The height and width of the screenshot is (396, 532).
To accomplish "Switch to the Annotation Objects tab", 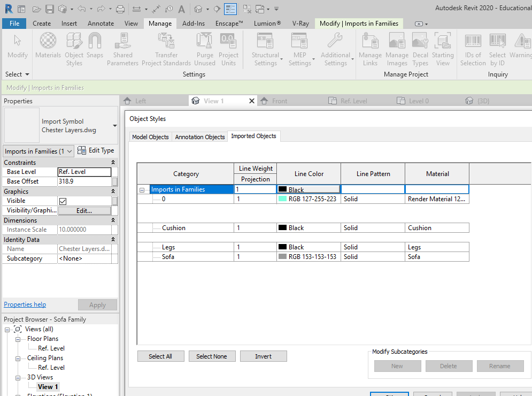I will (200, 137).
